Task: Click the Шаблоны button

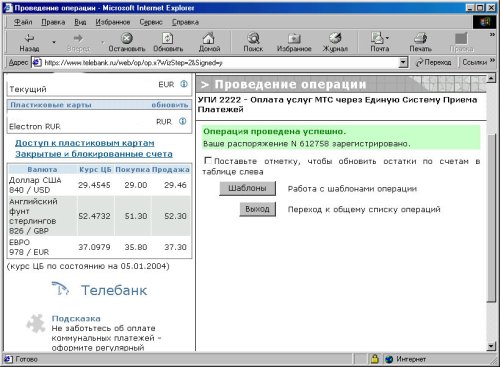Action: coord(247,188)
